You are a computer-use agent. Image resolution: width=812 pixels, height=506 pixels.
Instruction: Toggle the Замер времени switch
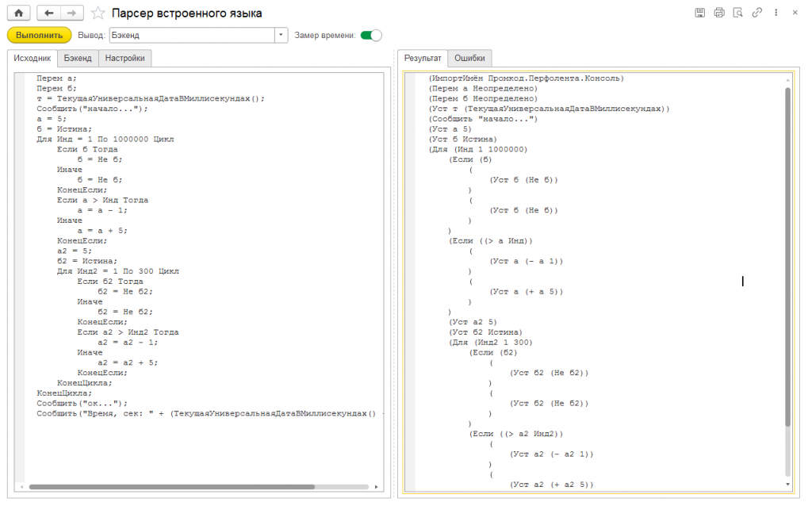click(371, 35)
